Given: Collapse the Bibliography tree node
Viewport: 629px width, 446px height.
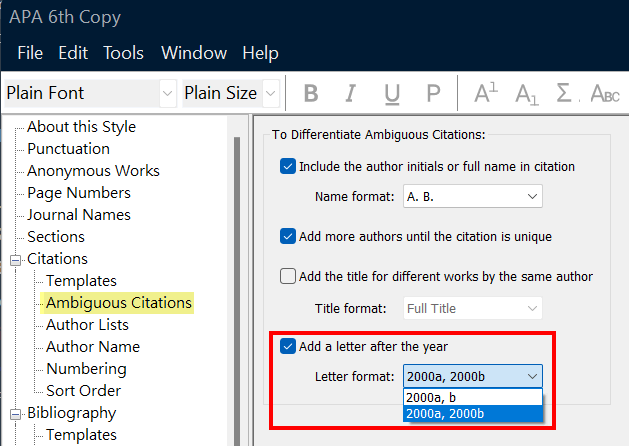Looking at the screenshot, I should (15, 414).
